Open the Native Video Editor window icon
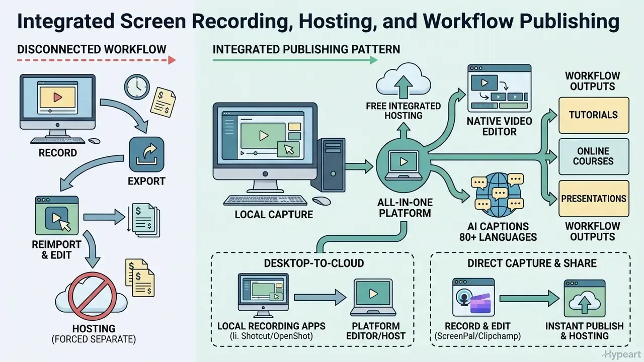Viewport: 644px width, 362px height. click(499, 88)
